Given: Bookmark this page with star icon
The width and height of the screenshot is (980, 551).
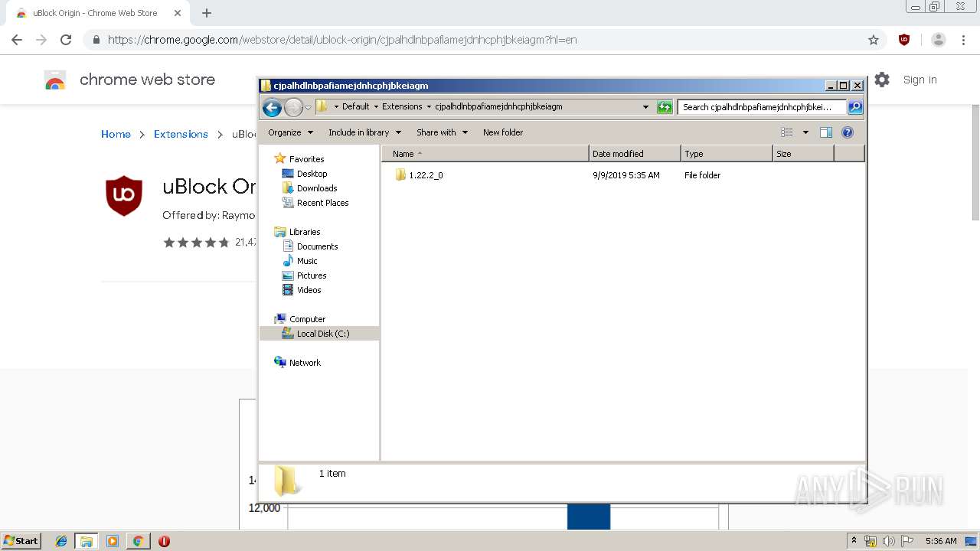Looking at the screenshot, I should pyautogui.click(x=874, y=40).
